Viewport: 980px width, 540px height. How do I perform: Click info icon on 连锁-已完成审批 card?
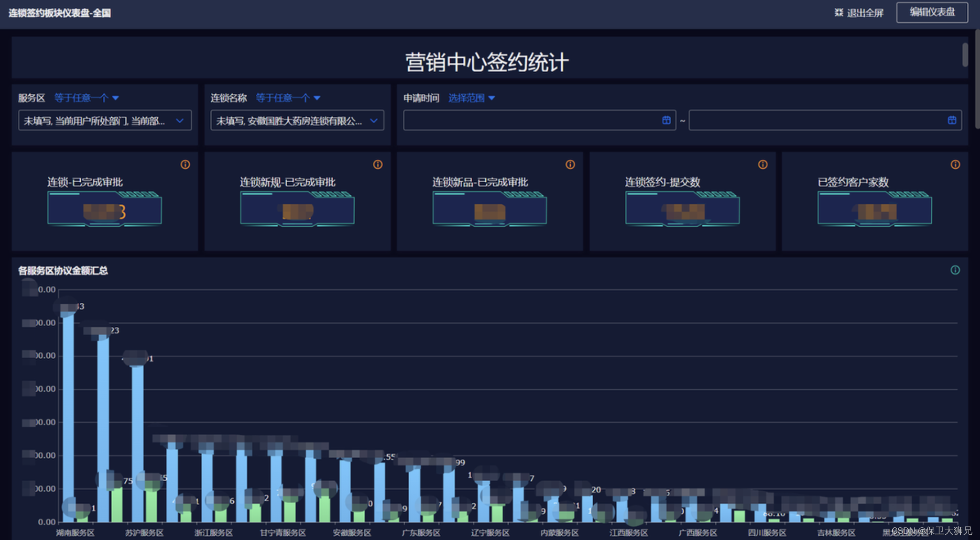185,164
